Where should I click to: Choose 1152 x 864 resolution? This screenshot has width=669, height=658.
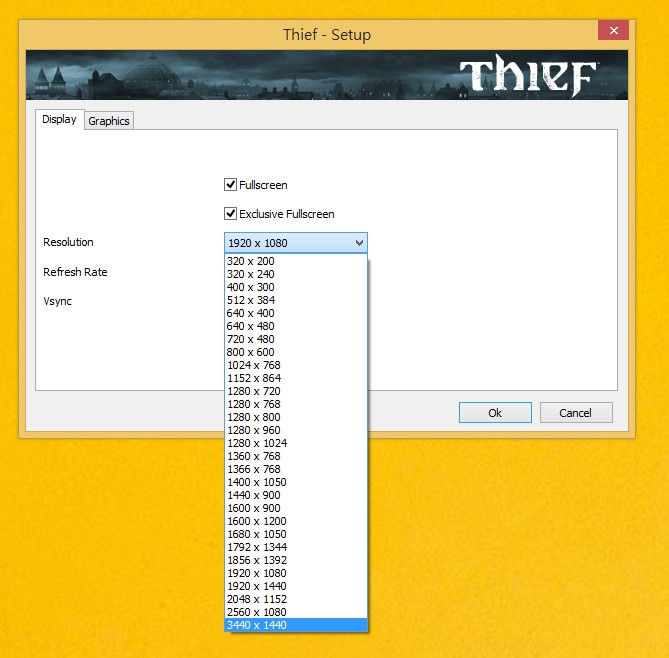pyautogui.click(x=296, y=378)
